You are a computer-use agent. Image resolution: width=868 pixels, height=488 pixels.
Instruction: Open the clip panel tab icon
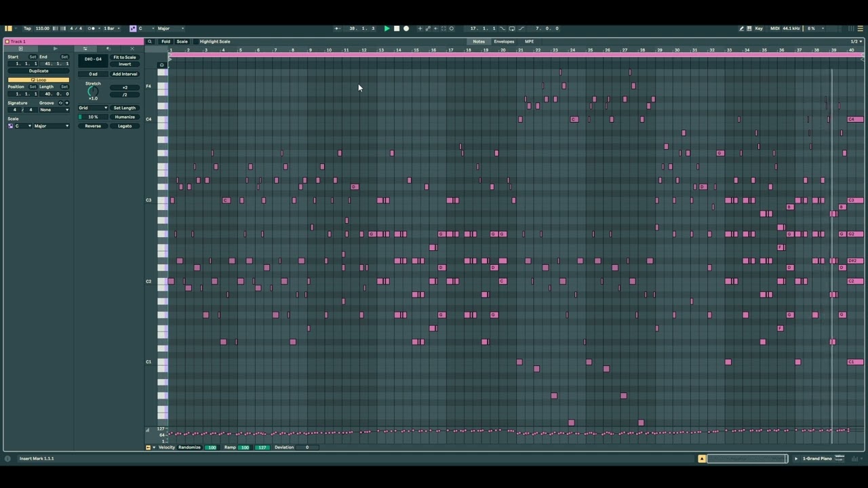pos(21,49)
